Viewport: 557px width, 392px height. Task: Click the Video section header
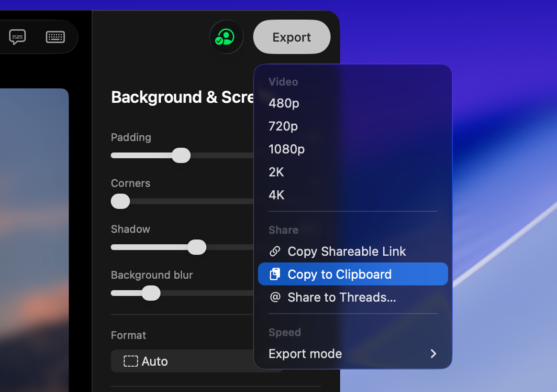283,82
